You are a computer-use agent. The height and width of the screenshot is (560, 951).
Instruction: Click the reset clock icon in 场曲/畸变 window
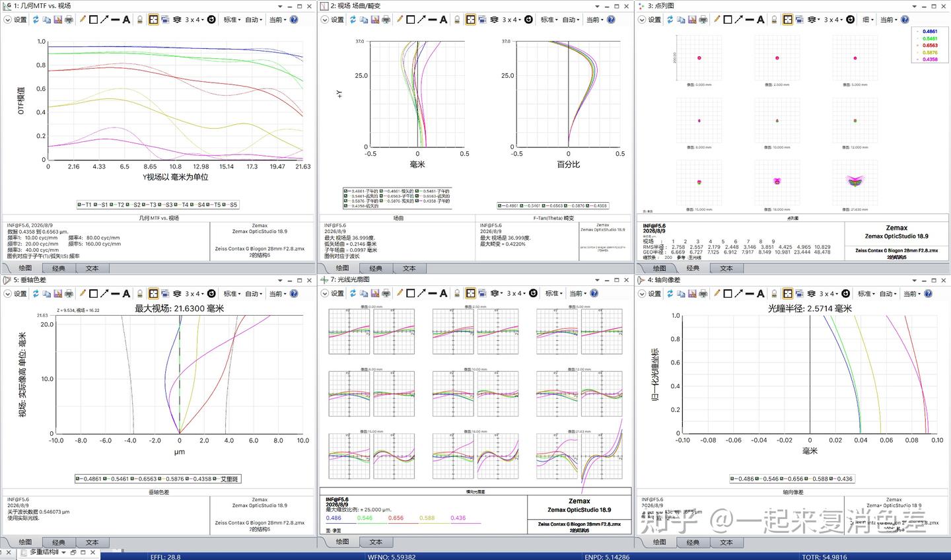pos(528,20)
